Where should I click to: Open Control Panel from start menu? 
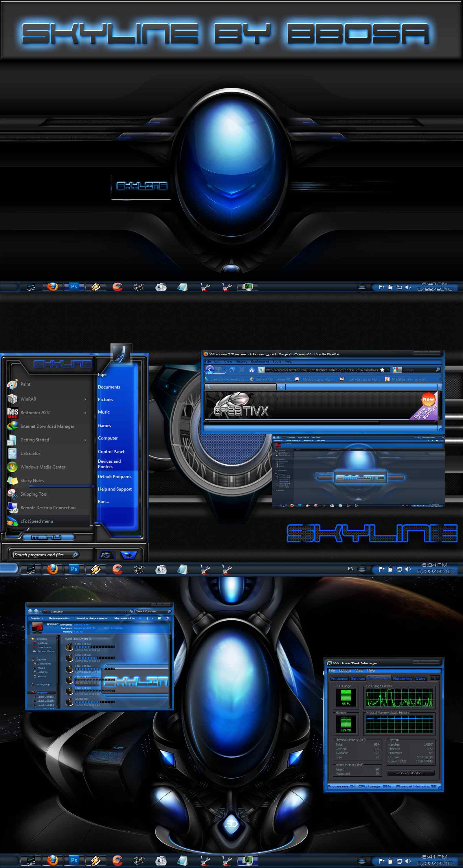click(111, 452)
